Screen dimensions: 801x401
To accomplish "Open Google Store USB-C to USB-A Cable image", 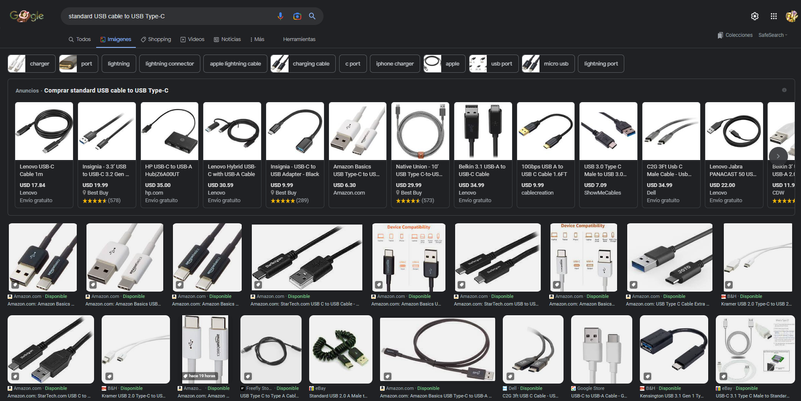I will coord(601,349).
